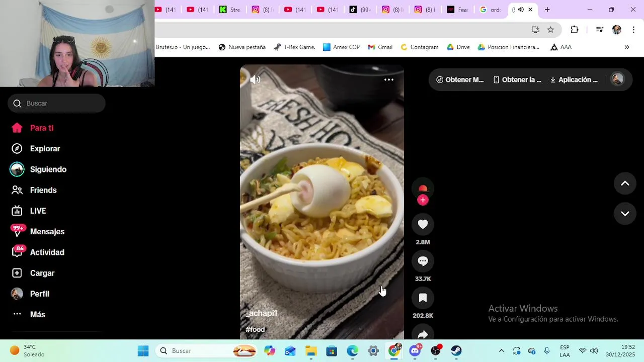
Task: Bookmark this page with the star icon
Action: click(551, 30)
